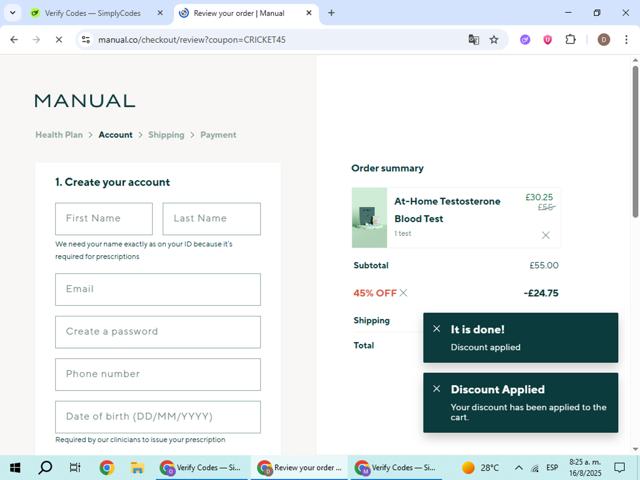The height and width of the screenshot is (480, 640).
Task: Click the manual.co checkout URL address bar
Action: coord(192,40)
